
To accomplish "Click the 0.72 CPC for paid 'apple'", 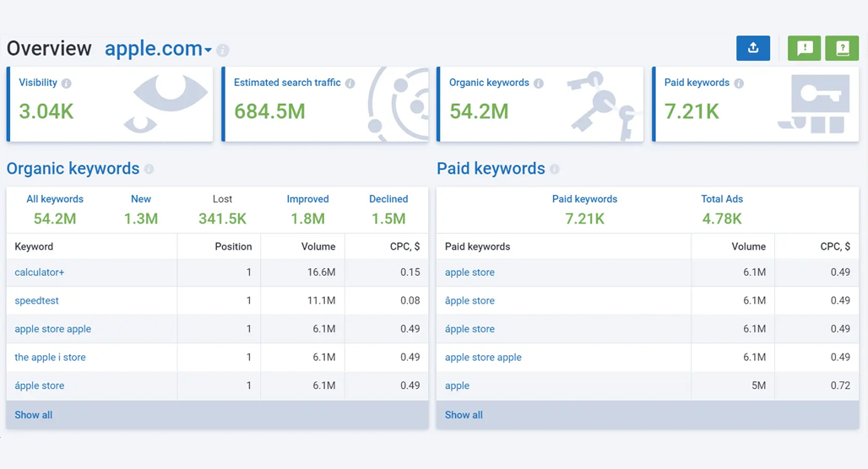I will pos(840,385).
